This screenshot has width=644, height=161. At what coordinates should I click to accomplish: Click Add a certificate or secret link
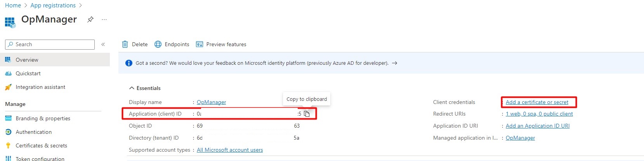[537, 102]
